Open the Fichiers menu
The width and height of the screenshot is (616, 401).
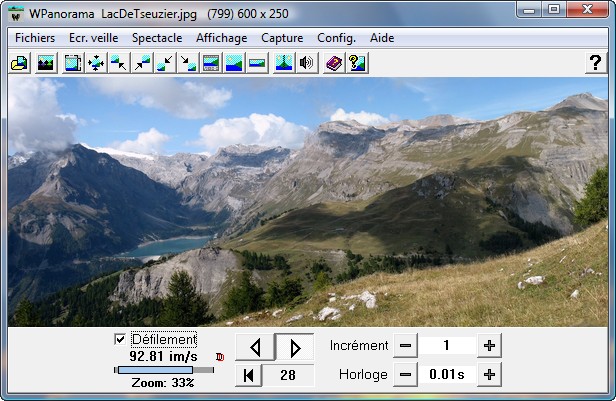[35, 37]
